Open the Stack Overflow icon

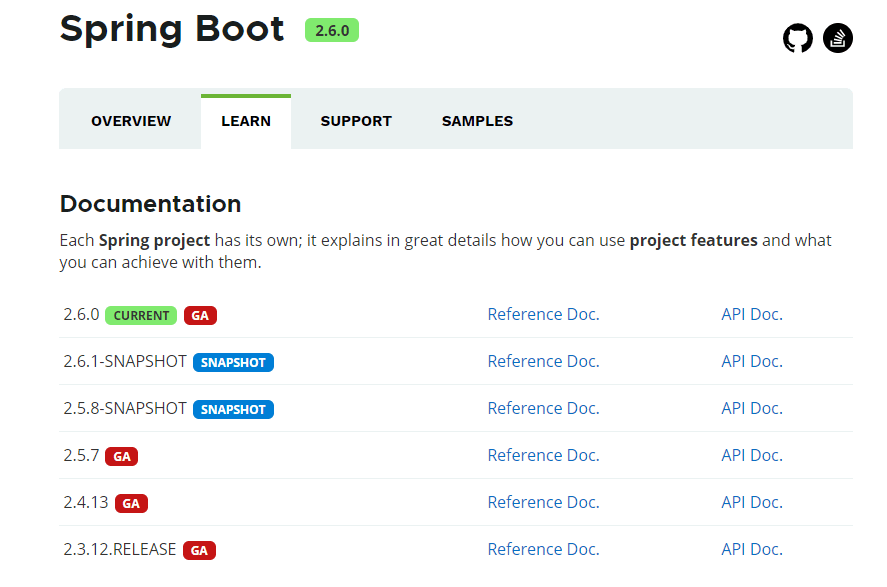(x=838, y=39)
